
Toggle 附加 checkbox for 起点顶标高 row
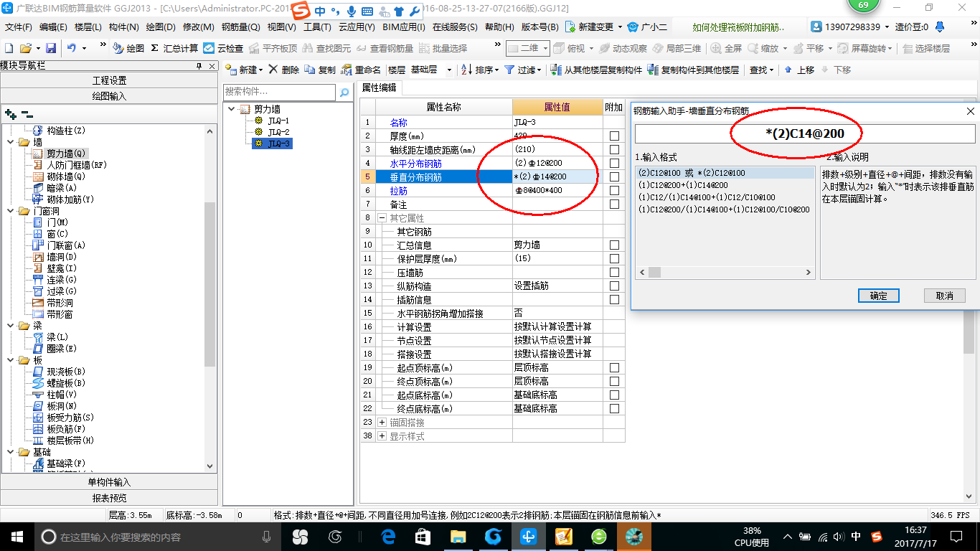(614, 368)
